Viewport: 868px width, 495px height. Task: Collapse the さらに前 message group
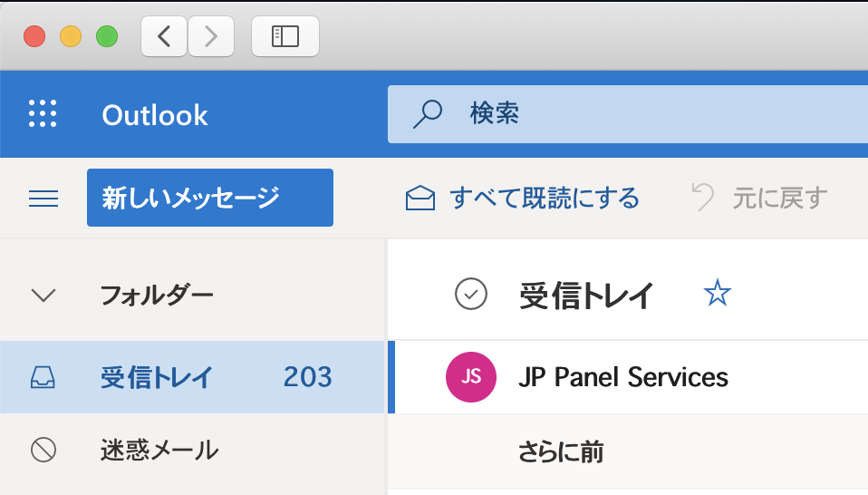coord(561,451)
